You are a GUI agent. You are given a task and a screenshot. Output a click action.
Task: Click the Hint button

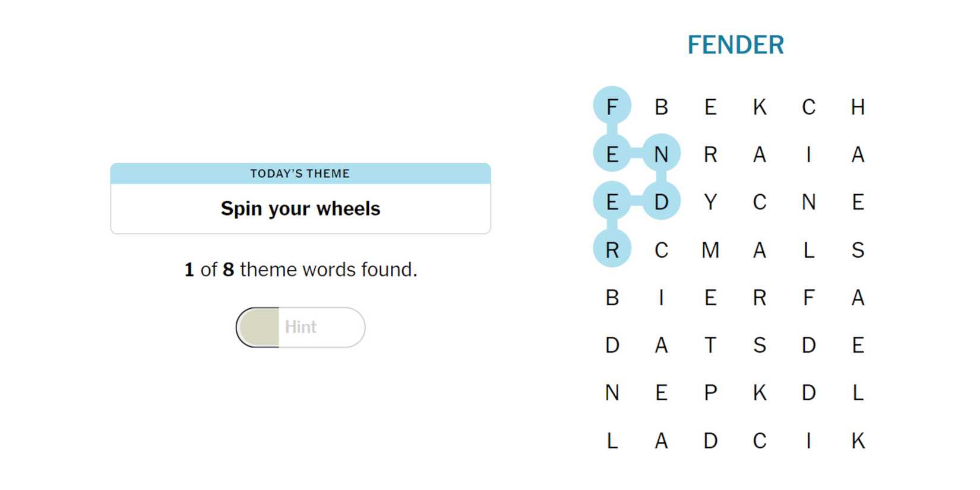301,327
